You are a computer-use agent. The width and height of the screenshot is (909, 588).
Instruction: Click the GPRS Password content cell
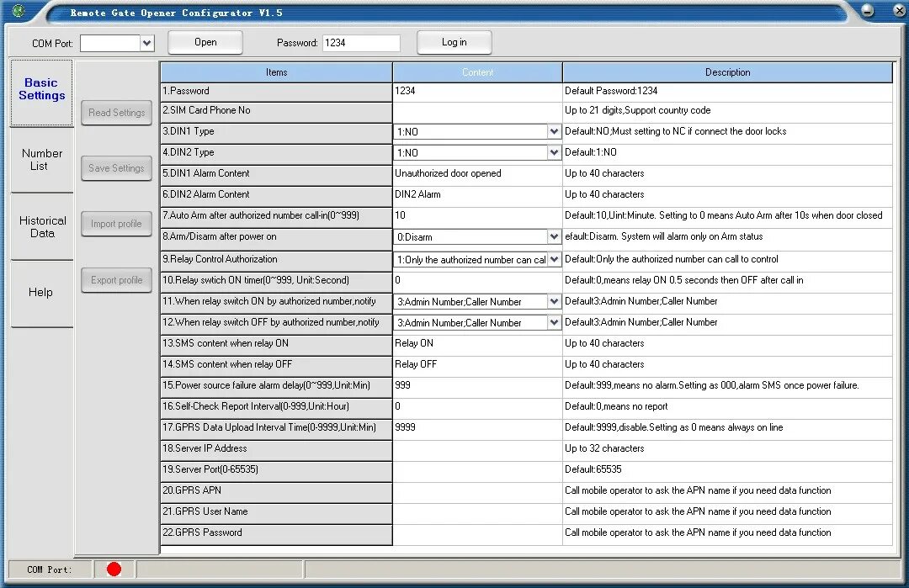pos(477,533)
